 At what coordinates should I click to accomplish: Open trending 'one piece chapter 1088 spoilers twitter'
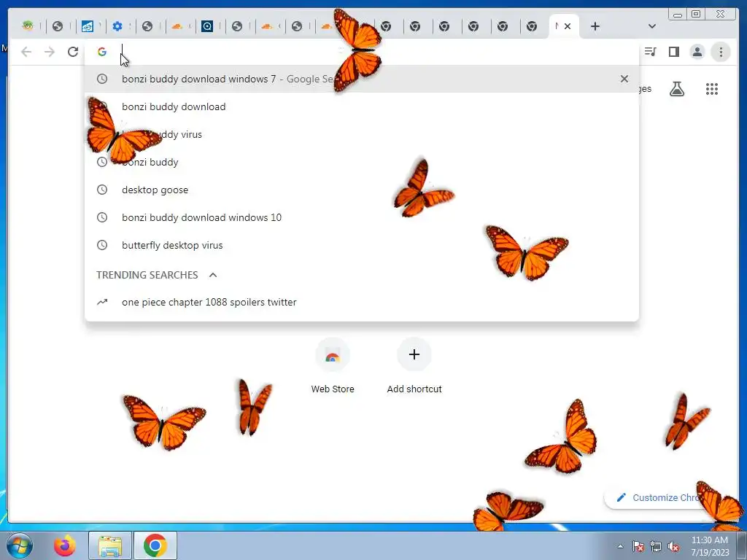(x=362, y=302)
